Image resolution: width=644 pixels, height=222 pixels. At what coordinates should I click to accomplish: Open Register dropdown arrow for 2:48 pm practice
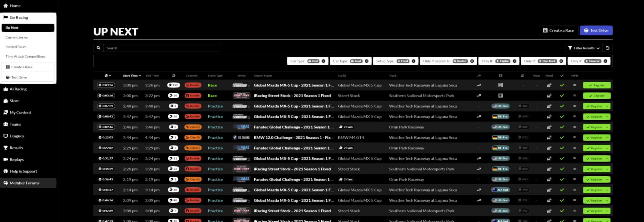point(607,106)
